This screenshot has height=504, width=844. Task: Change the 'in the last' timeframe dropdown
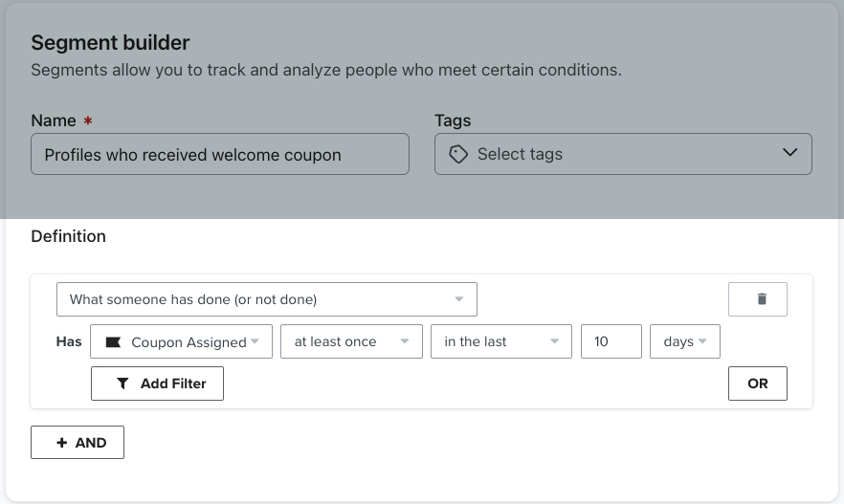500,342
